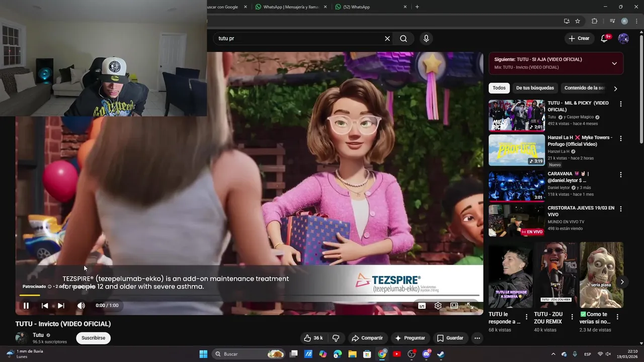Open options for CRISTORATA JUEVES video
644x362 pixels.
tap(620, 209)
